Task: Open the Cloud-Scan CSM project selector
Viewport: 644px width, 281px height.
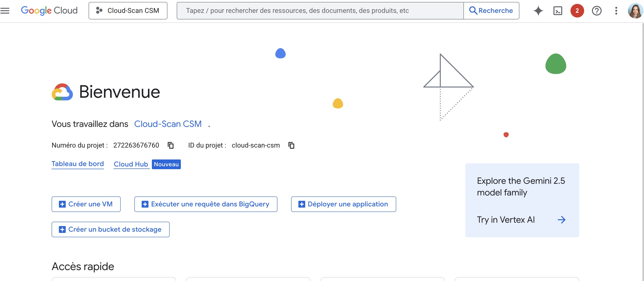Action: pyautogui.click(x=128, y=10)
